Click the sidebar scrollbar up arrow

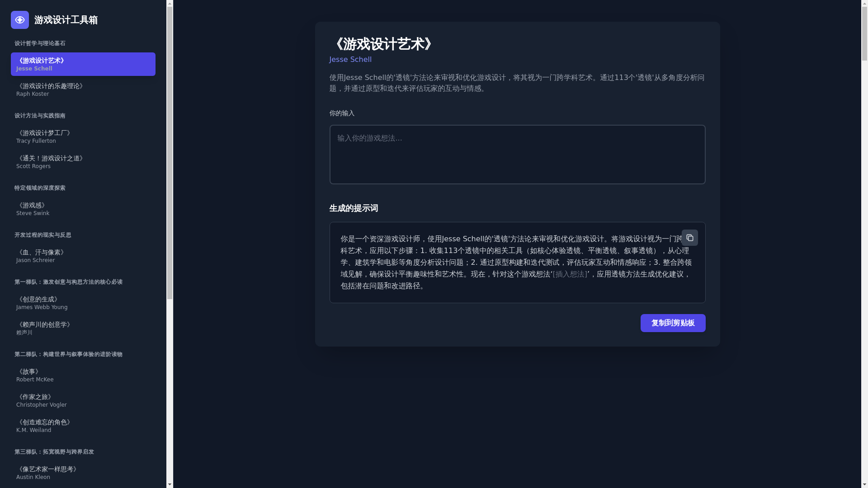point(170,4)
